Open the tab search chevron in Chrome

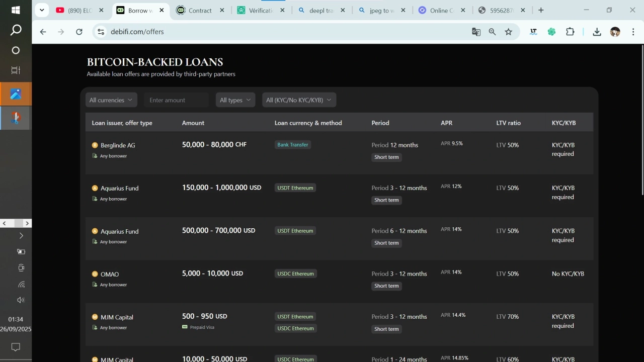(x=42, y=10)
